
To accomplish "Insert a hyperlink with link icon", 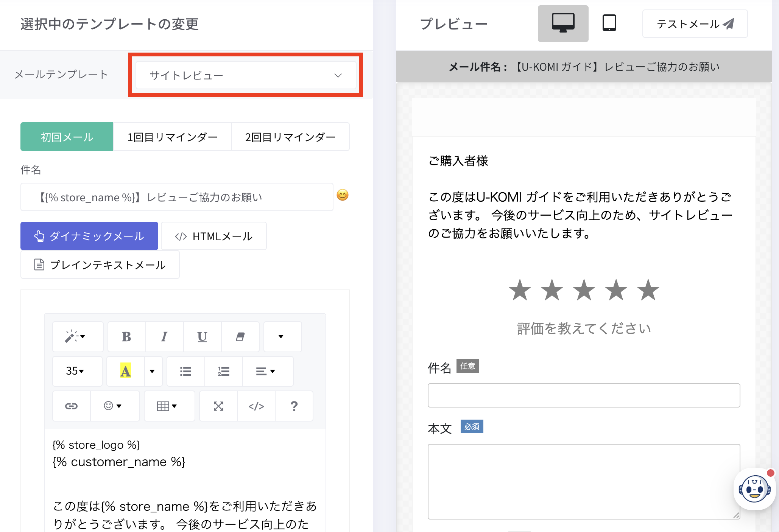I will 71,406.
